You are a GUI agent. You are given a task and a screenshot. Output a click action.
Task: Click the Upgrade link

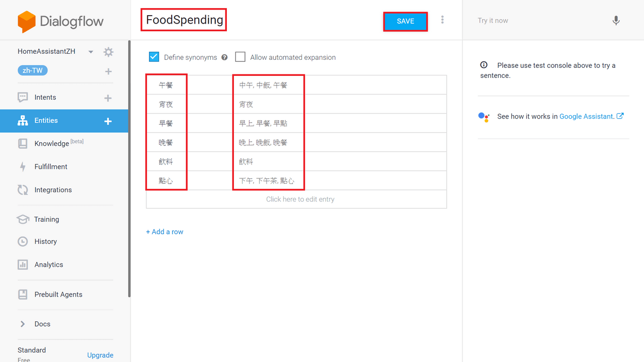(100, 355)
